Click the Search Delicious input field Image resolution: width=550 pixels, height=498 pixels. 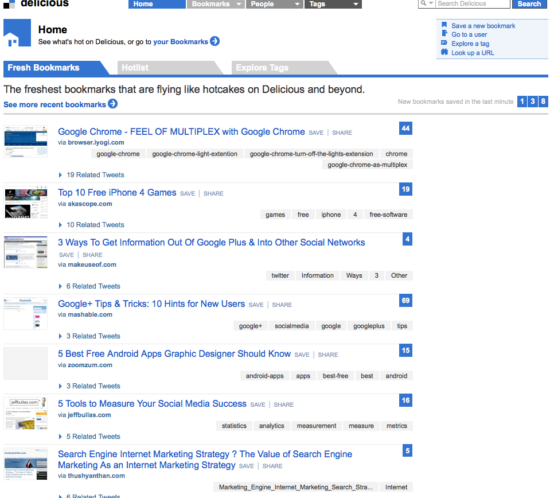coord(472,4)
